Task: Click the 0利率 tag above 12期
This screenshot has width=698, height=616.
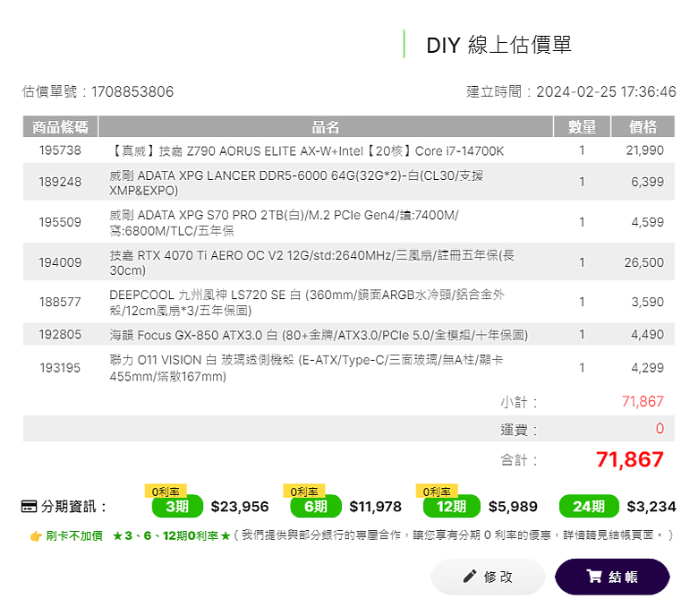Action: [437, 492]
